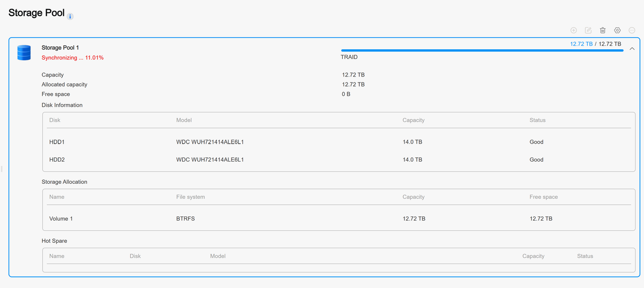Viewport: 644px width, 288px height.
Task: Click the File system column header
Action: point(191,197)
